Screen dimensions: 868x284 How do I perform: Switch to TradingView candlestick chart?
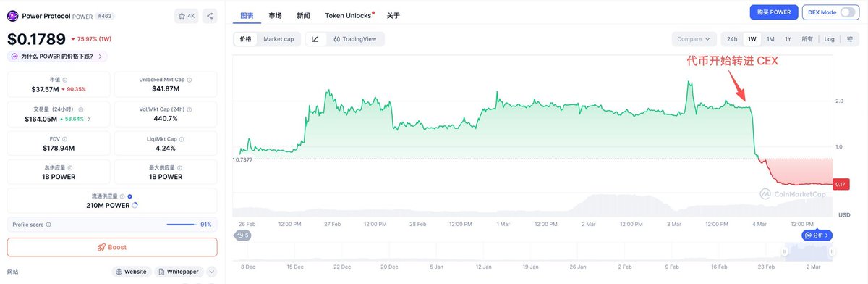point(354,39)
